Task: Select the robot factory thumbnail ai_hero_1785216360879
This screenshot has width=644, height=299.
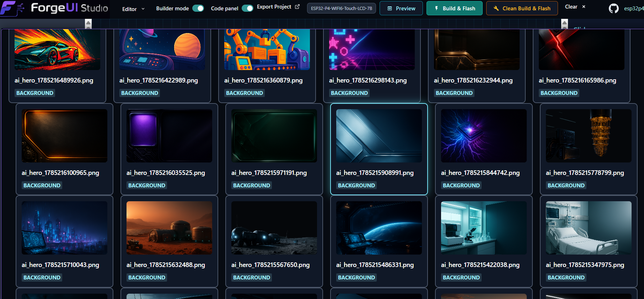Action: pos(267,49)
